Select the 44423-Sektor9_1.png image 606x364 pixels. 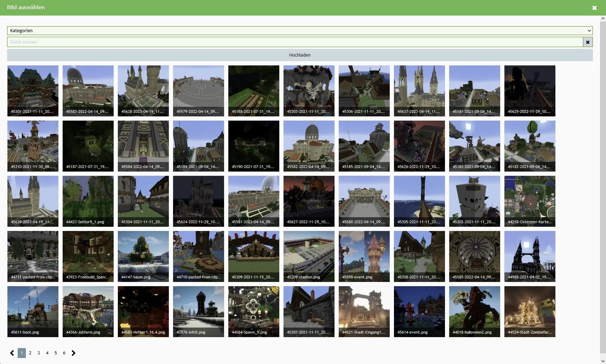tap(88, 201)
